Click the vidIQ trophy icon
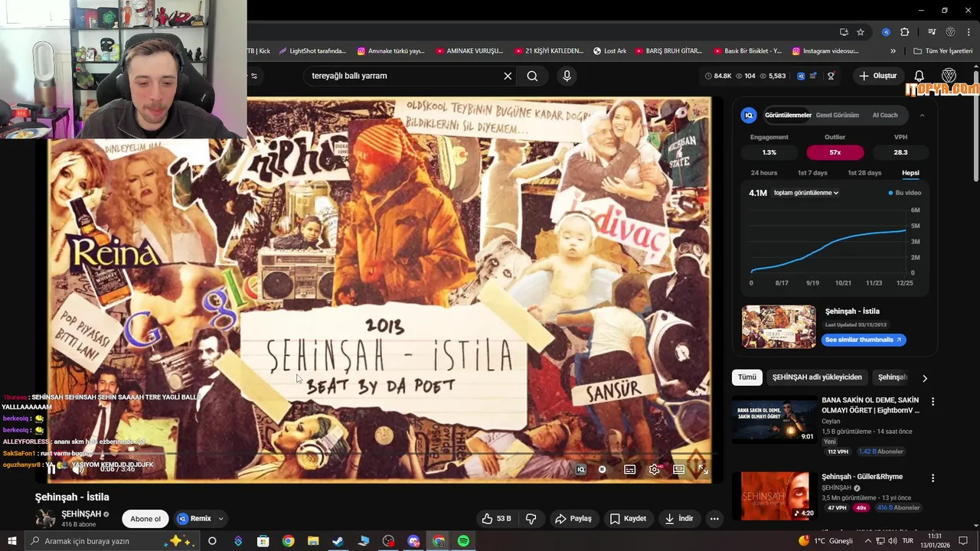The image size is (980, 551). [831, 76]
